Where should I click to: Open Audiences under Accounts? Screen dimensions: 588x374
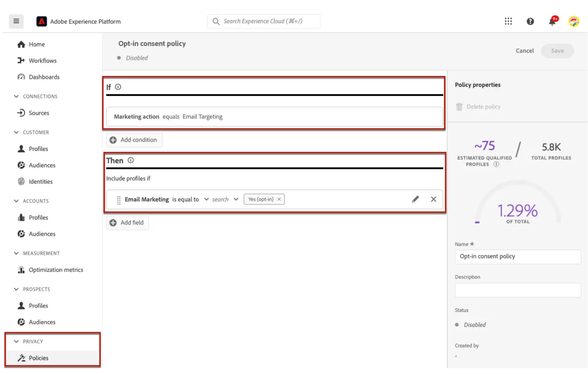(x=36, y=234)
